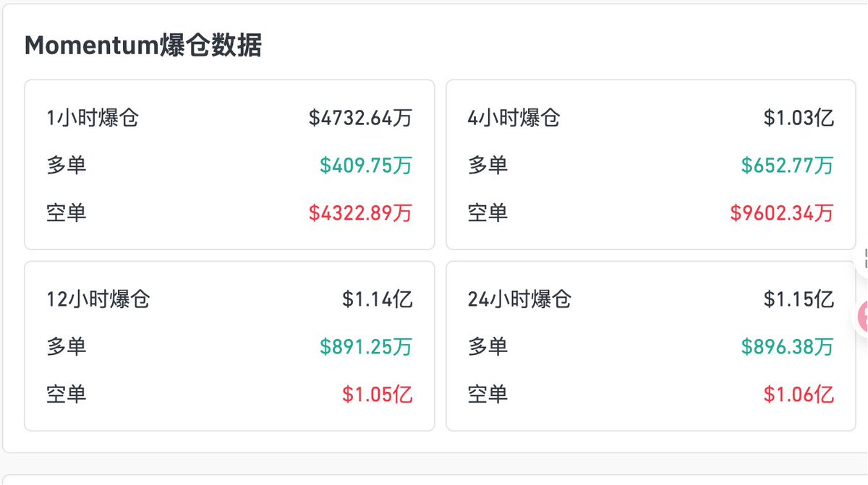Click the 1-hour 空单 value $4322.89万
The height and width of the screenshot is (485, 868).
360,213
